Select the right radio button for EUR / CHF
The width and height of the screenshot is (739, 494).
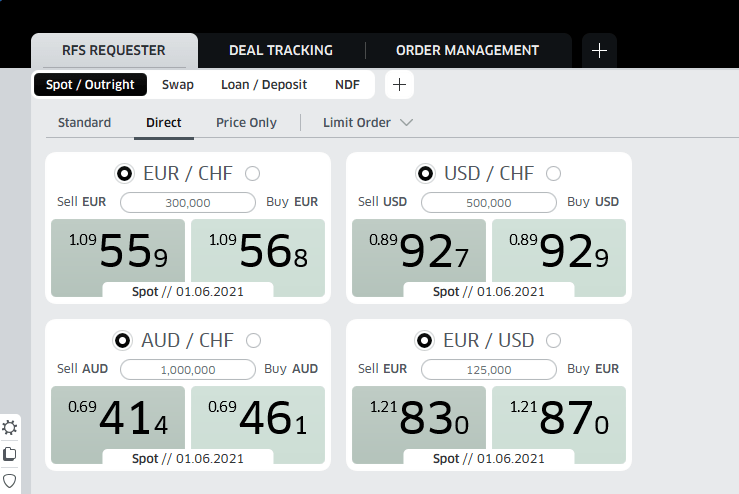pyautogui.click(x=252, y=174)
